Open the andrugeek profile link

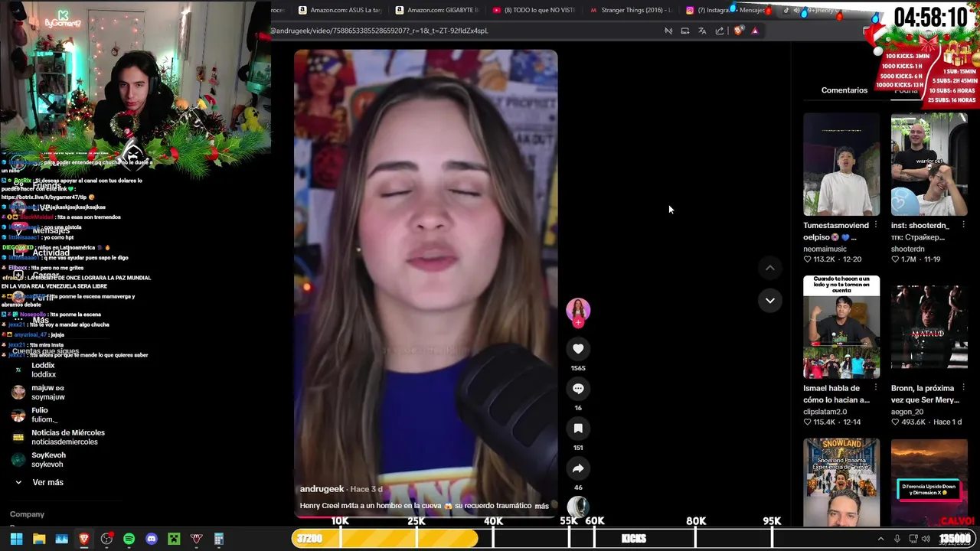point(322,489)
